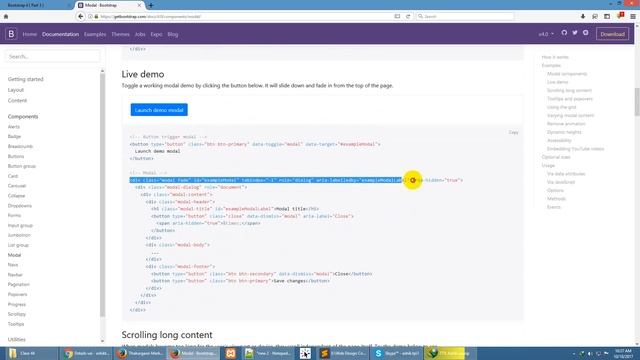Open Home in Bootstrap navbar

(29, 34)
